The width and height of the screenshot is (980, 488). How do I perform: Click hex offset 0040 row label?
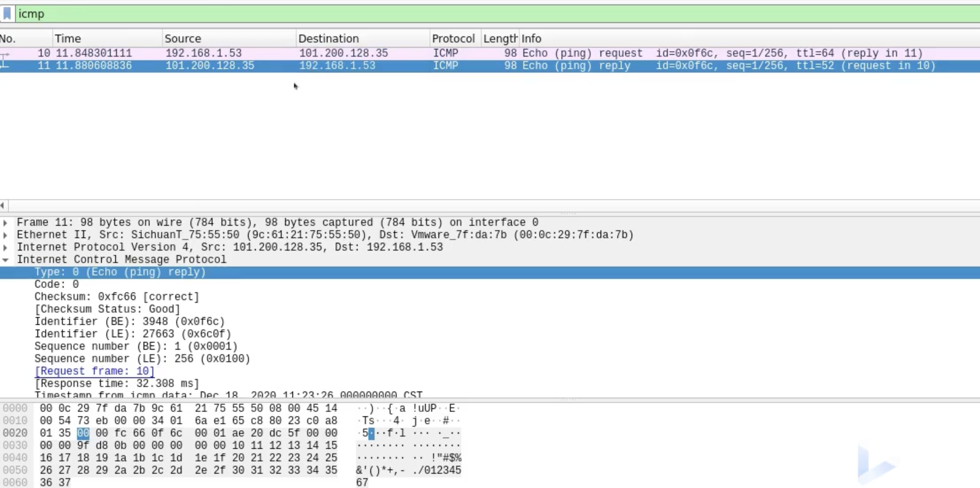click(15, 458)
